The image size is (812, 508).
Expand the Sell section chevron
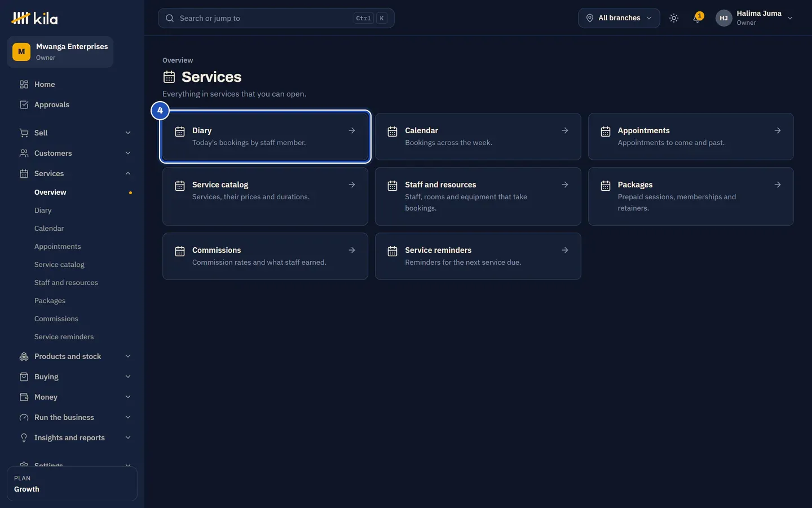tap(128, 133)
